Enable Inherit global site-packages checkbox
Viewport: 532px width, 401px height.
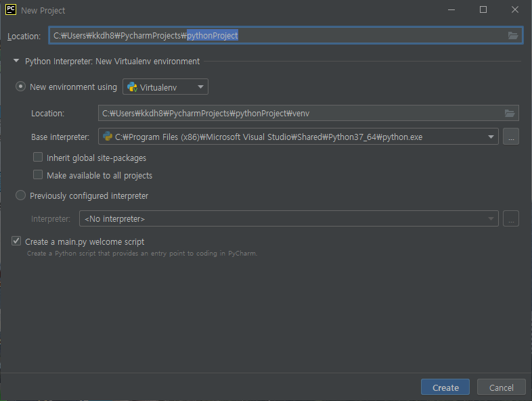click(38, 158)
